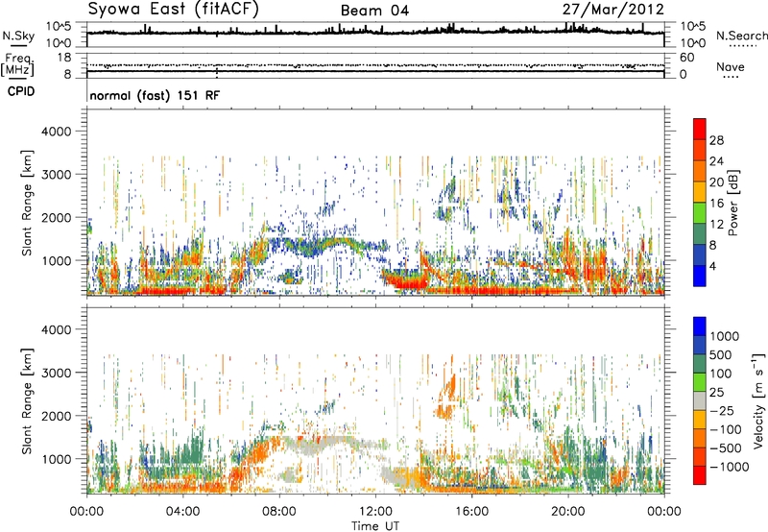Click the "-500" label on velocity colorbar
The width and height of the screenshot is (768, 532).
(x=726, y=448)
